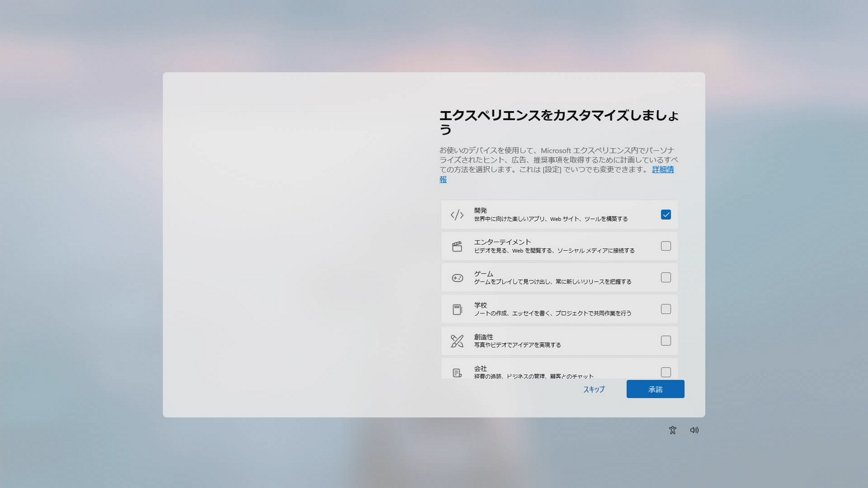Check the ゲーム option
This screenshot has width=868, height=488.
point(665,278)
